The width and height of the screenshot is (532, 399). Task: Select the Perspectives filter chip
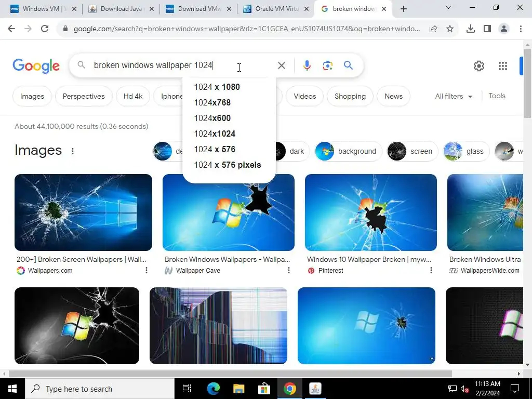pyautogui.click(x=84, y=96)
